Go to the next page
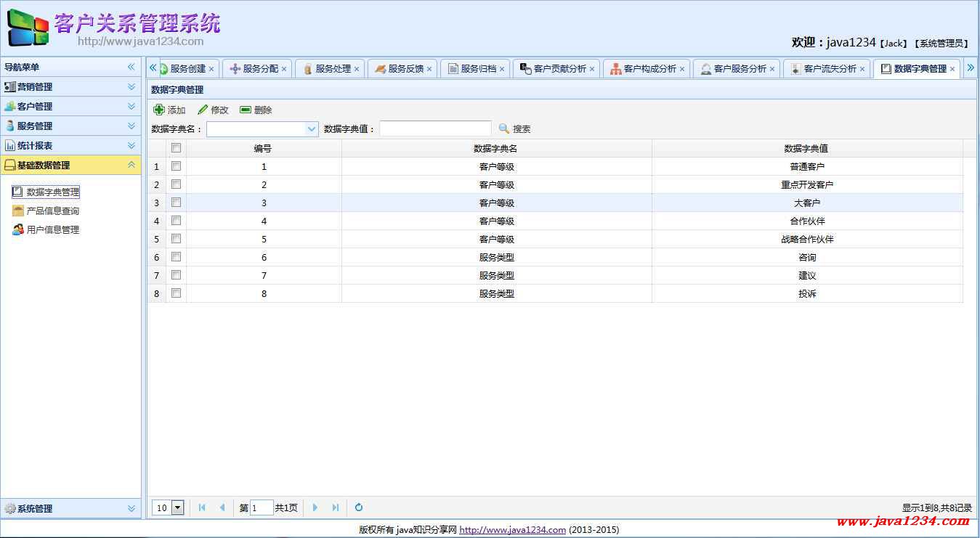The image size is (980, 538). click(x=315, y=508)
